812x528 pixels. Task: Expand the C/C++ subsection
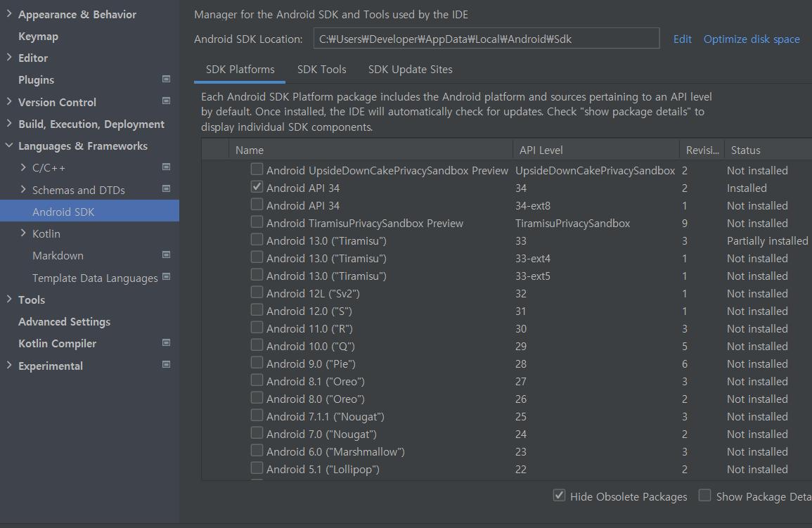[x=22, y=167]
